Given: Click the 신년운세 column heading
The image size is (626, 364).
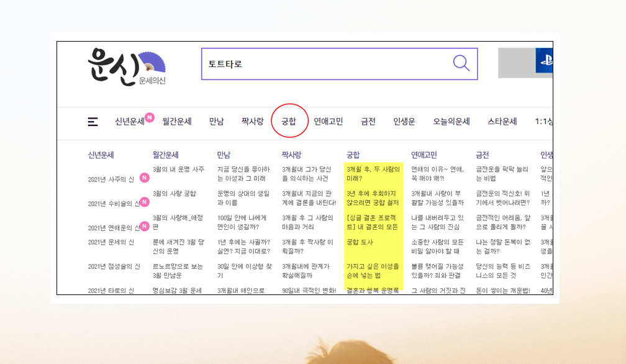Looking at the screenshot, I should pos(101,155).
